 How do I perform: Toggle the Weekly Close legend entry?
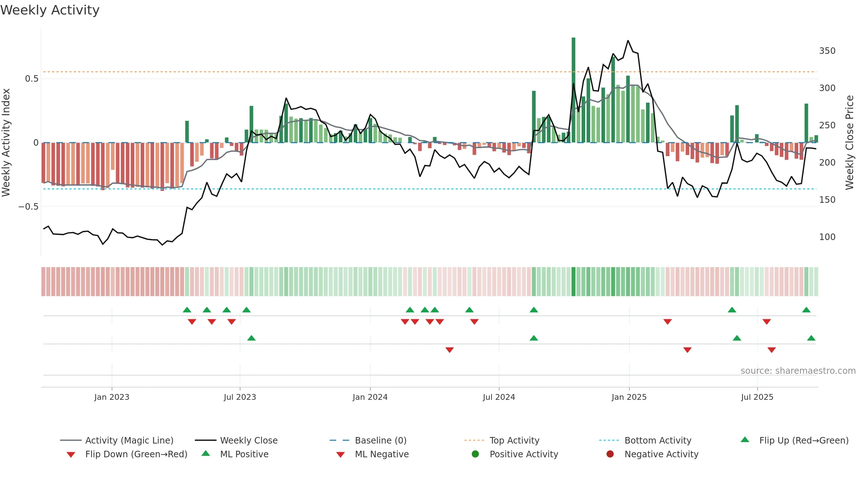[x=236, y=440]
